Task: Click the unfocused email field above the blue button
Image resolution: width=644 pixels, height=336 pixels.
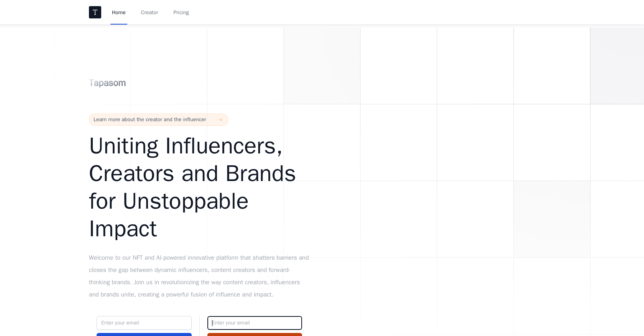Action: (x=144, y=323)
